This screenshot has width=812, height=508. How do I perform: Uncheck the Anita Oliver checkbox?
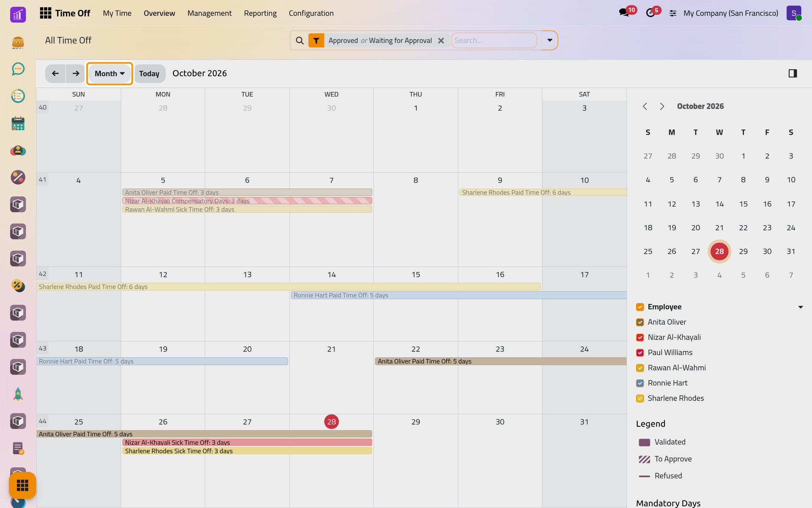640,322
